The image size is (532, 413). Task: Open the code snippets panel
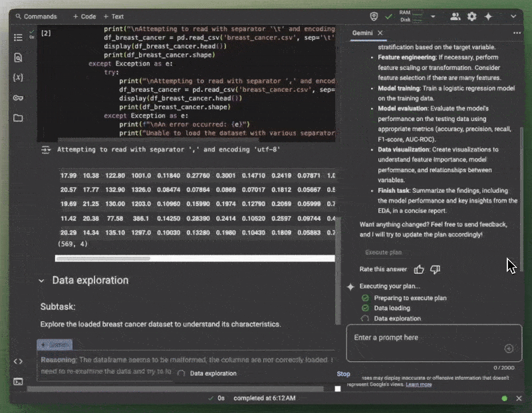coord(18,361)
